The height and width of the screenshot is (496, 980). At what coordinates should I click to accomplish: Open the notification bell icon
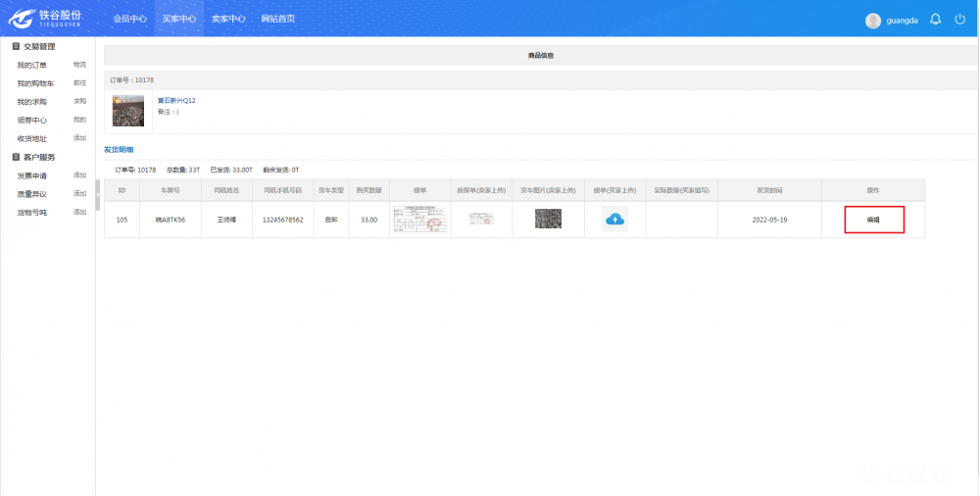coord(935,20)
